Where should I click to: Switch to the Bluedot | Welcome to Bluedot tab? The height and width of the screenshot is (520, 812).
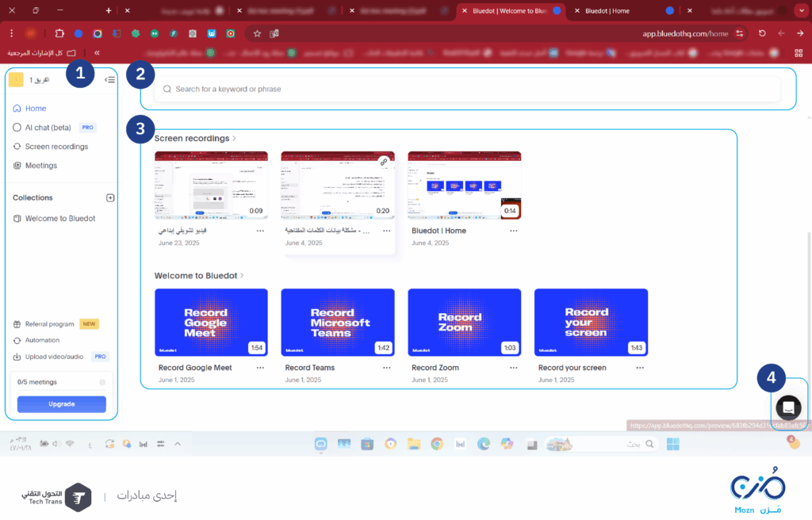tap(510, 11)
